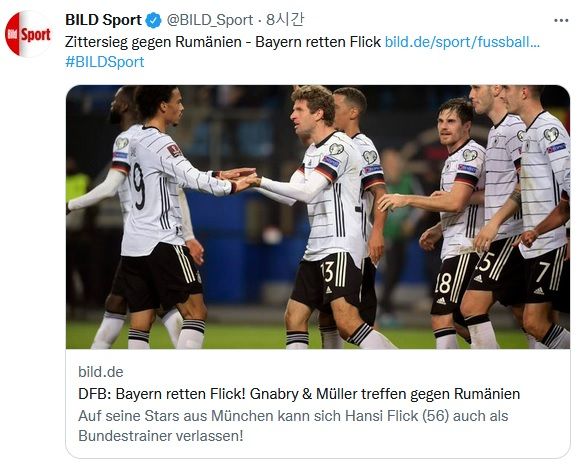Click the Bundestrainer verlassen! description line
Screen dimensions: 577x466
tap(161, 436)
